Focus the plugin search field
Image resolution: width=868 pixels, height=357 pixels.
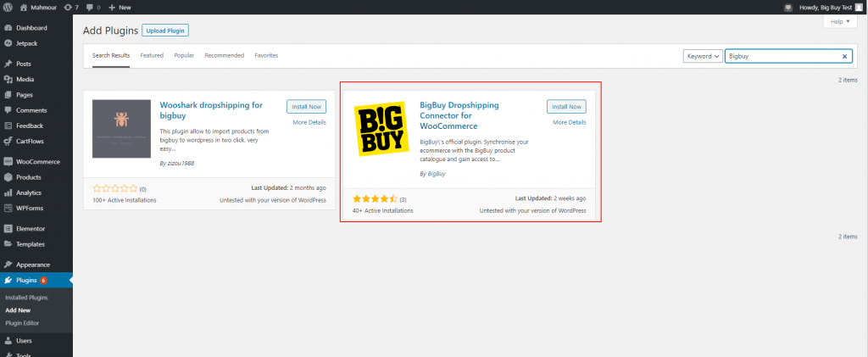click(783, 56)
